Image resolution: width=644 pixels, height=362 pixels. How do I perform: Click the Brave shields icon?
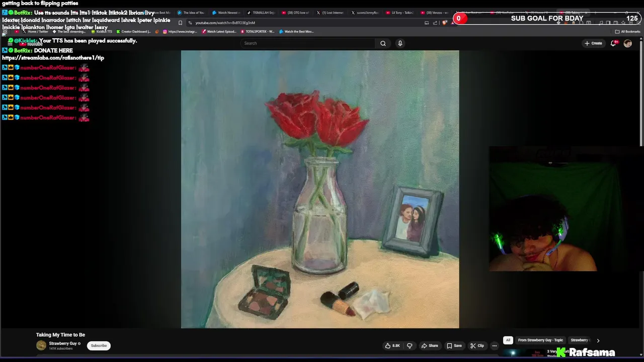[444, 23]
